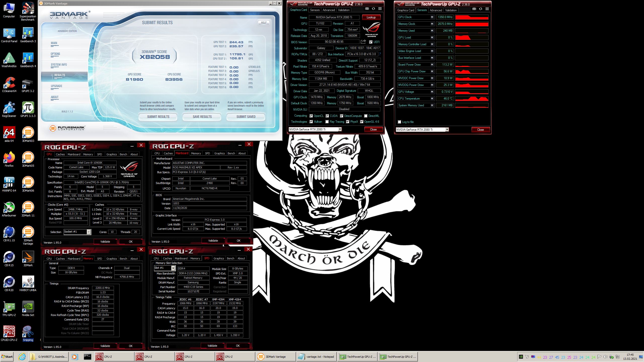Open Geekbench 3 desktop shortcut
Image resolution: width=644 pixels, height=362 pixels.
click(x=28, y=35)
